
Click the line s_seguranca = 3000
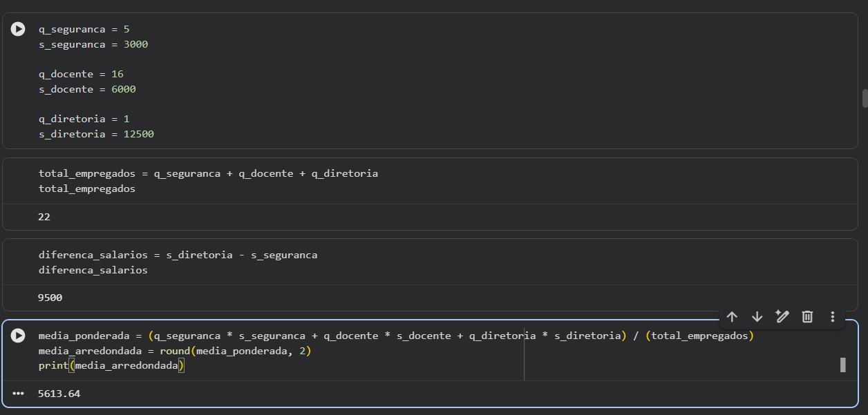pyautogui.click(x=93, y=44)
